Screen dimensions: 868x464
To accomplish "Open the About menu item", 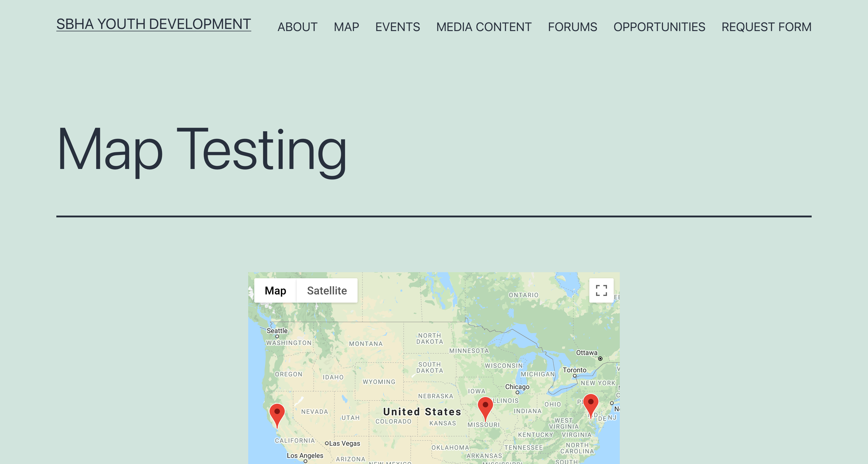I will (x=297, y=27).
